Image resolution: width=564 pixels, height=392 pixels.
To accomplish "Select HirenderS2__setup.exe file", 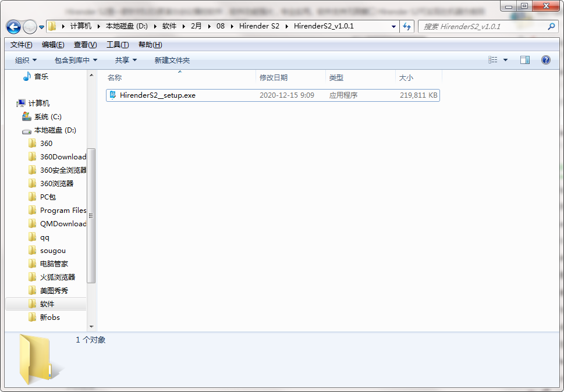I will (272, 95).
